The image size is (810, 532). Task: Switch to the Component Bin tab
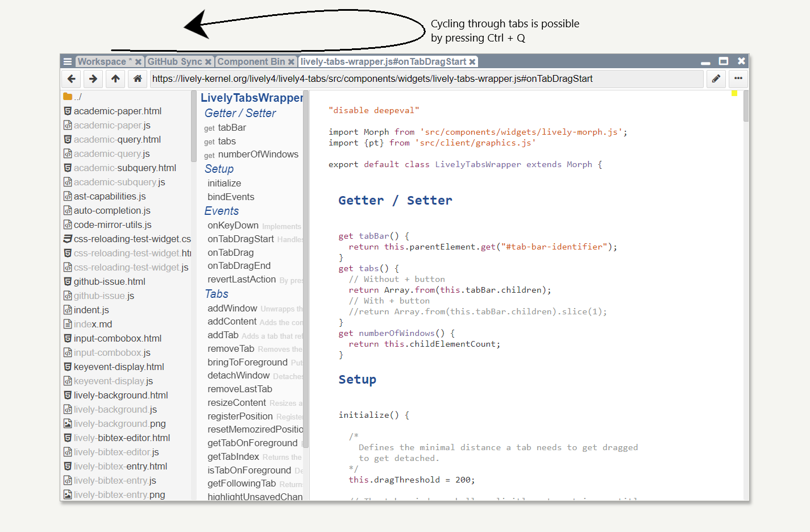click(251, 62)
